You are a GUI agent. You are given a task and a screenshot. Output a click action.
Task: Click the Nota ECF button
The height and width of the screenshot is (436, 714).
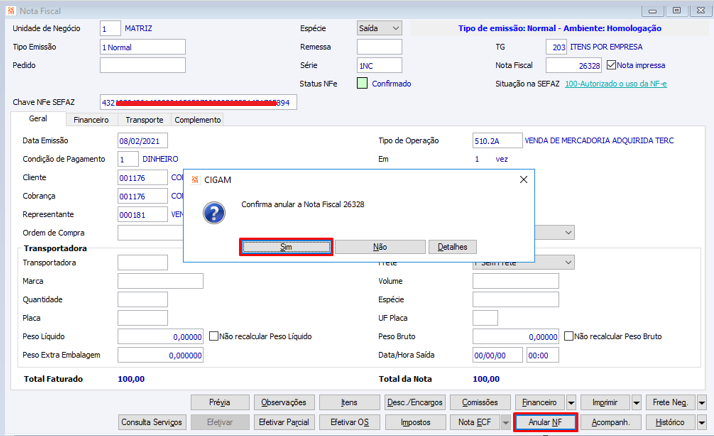[474, 422]
